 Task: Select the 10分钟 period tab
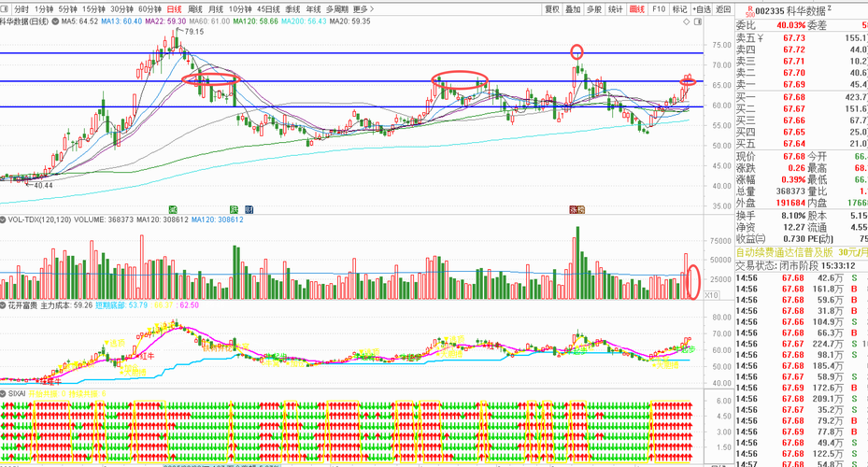click(x=240, y=8)
